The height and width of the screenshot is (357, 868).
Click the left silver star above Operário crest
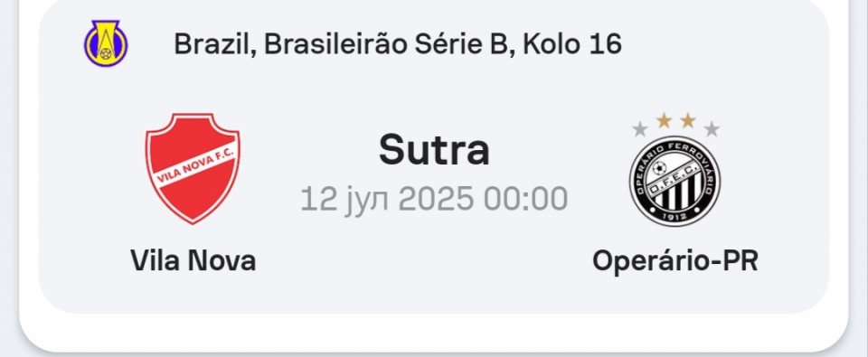pyautogui.click(x=640, y=129)
